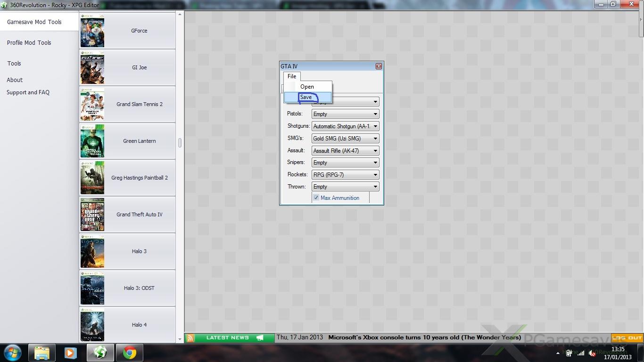Open Windows Explorer folder icon in taskbar
The height and width of the screenshot is (362, 644).
pyautogui.click(x=42, y=353)
